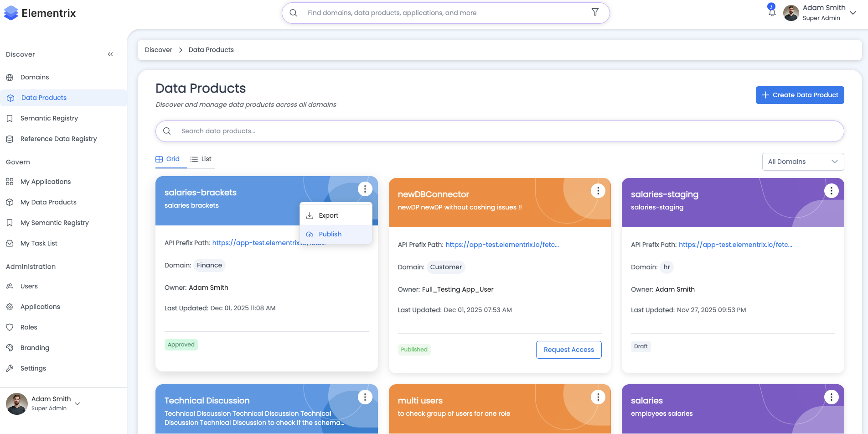The height and width of the screenshot is (434, 868).
Task: Collapse the sidebar using double-chevron icon
Action: (110, 54)
